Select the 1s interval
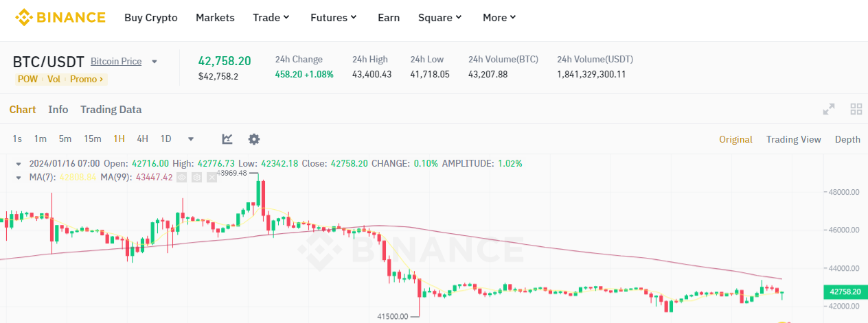The image size is (868, 323). click(x=17, y=139)
